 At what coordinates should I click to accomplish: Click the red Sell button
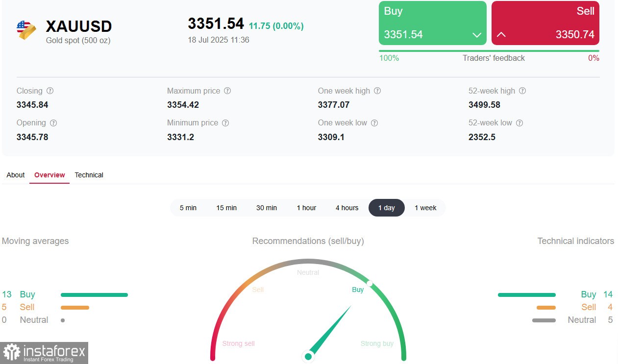click(545, 23)
